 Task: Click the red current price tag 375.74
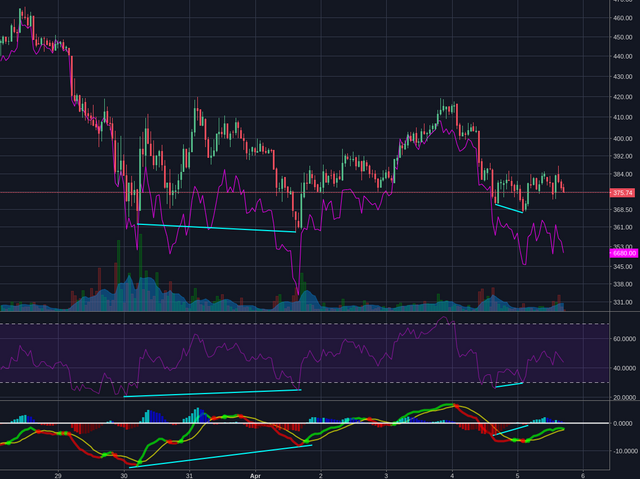point(623,193)
